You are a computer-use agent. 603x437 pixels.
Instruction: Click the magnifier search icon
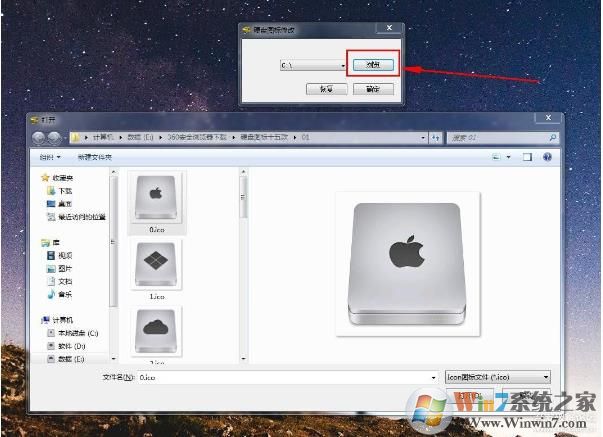click(553, 137)
